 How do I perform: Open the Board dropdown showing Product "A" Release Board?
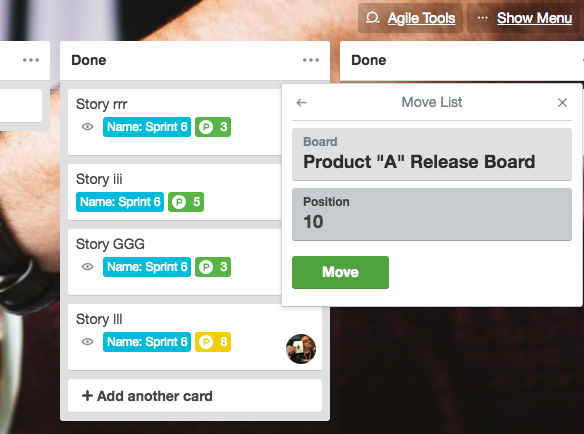432,155
